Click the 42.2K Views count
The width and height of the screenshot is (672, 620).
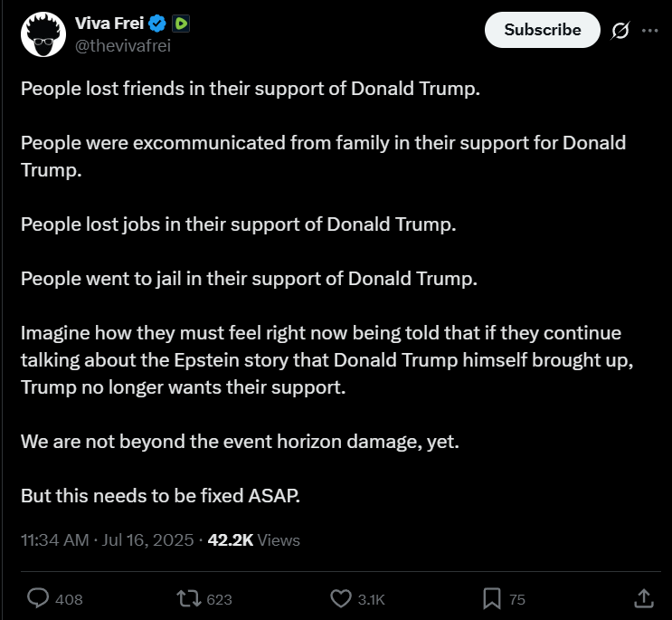(x=254, y=540)
